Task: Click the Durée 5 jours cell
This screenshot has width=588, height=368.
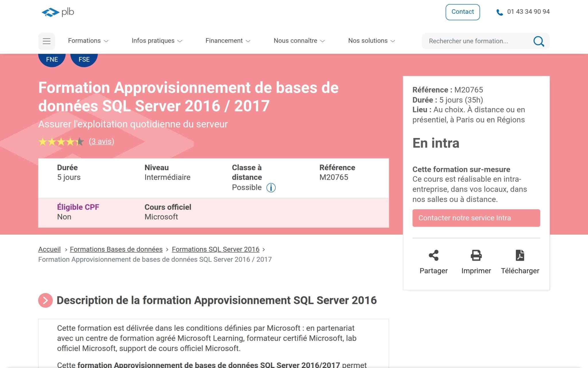Action: point(69,172)
